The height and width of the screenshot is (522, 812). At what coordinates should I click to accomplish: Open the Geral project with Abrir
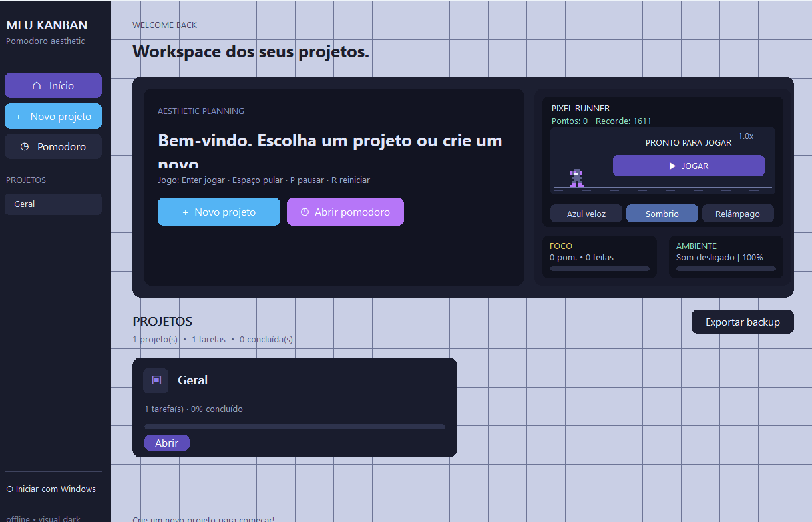coord(167,443)
